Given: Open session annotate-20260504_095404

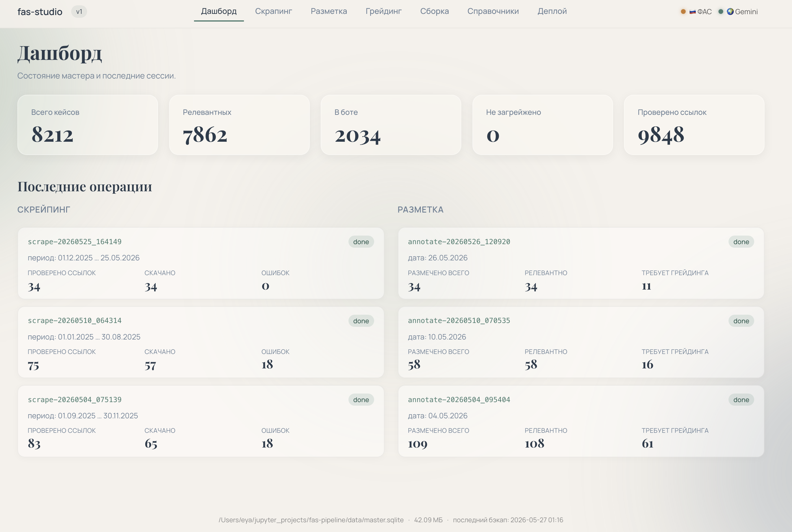Looking at the screenshot, I should (x=459, y=400).
